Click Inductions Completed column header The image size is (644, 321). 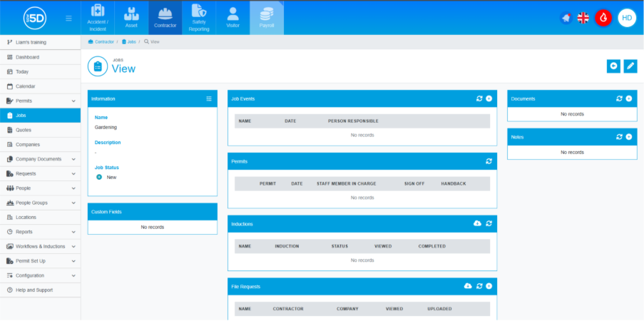[431, 246]
